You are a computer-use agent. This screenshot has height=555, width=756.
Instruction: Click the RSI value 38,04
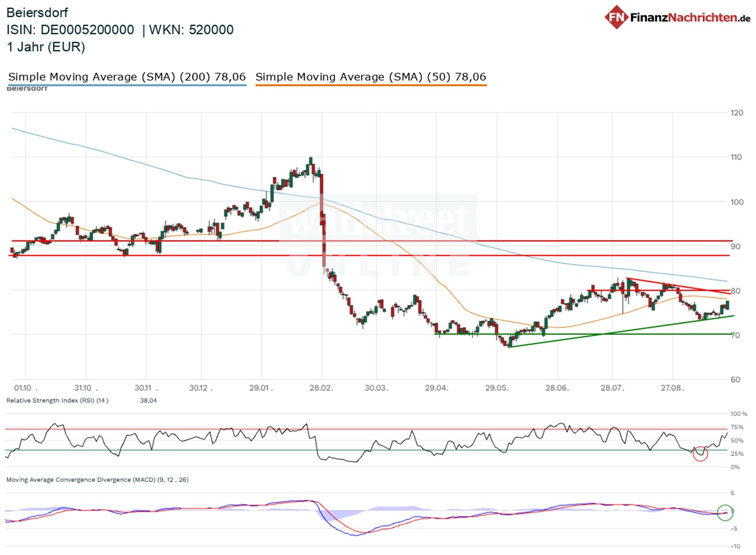(x=148, y=400)
